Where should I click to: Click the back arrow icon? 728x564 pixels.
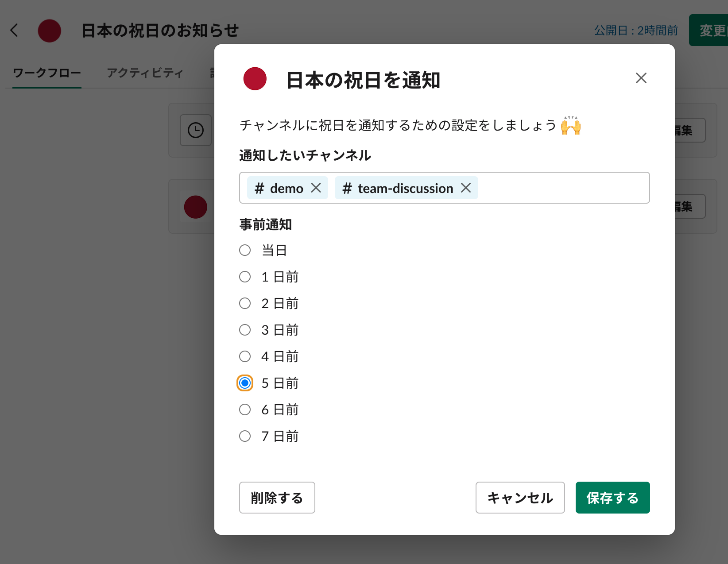(x=15, y=31)
